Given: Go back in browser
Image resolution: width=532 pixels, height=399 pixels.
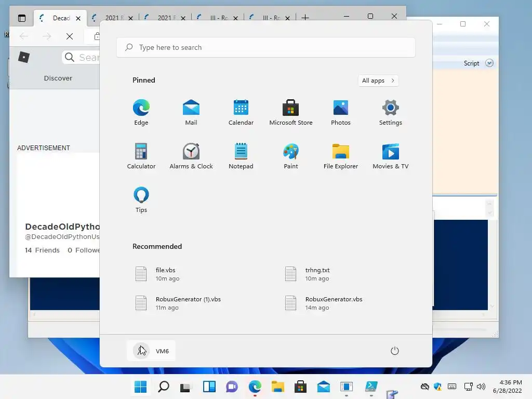Looking at the screenshot, I should [x=24, y=36].
